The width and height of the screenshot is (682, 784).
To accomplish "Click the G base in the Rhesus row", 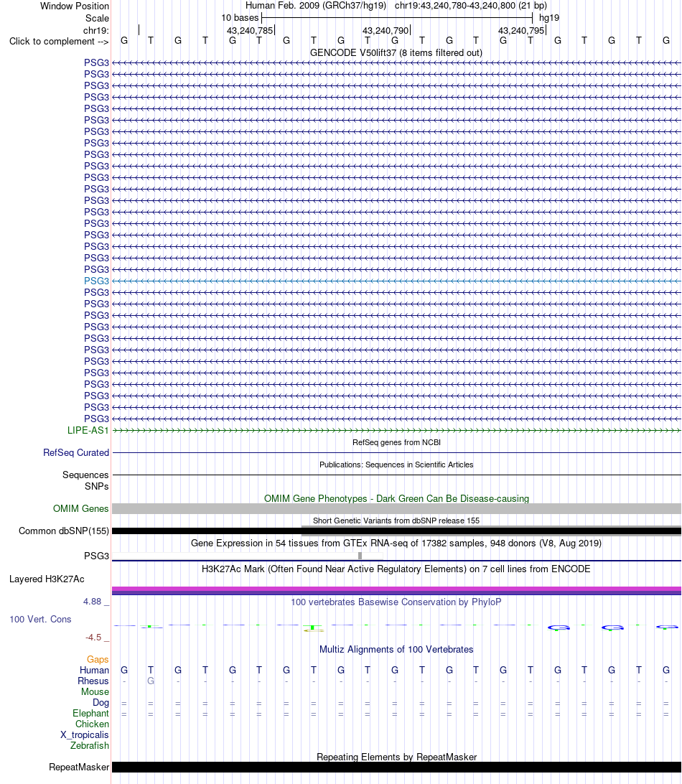I will click(x=151, y=681).
